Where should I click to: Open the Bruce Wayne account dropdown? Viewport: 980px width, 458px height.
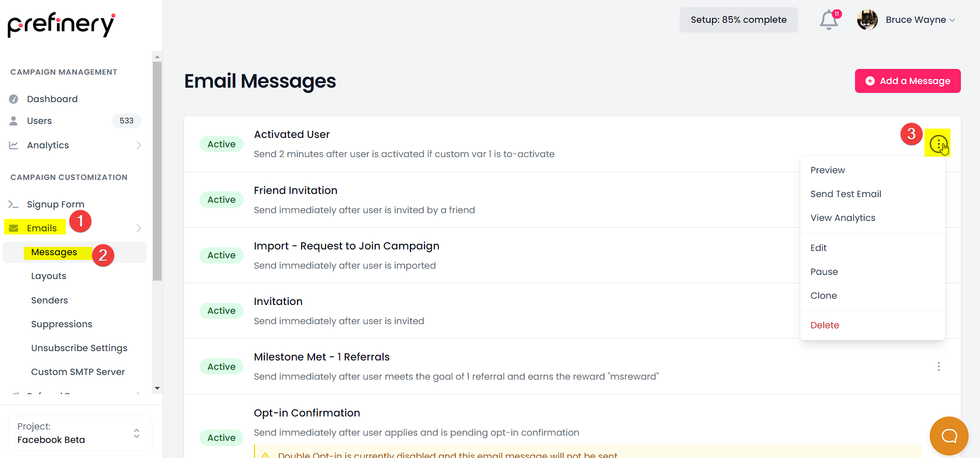920,20
